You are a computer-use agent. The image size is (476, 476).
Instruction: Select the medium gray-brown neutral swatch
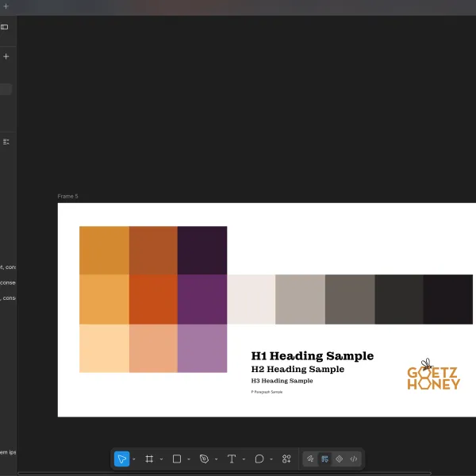350,299
